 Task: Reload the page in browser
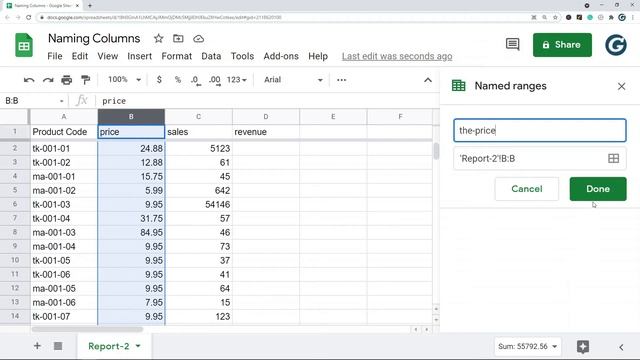(28, 17)
